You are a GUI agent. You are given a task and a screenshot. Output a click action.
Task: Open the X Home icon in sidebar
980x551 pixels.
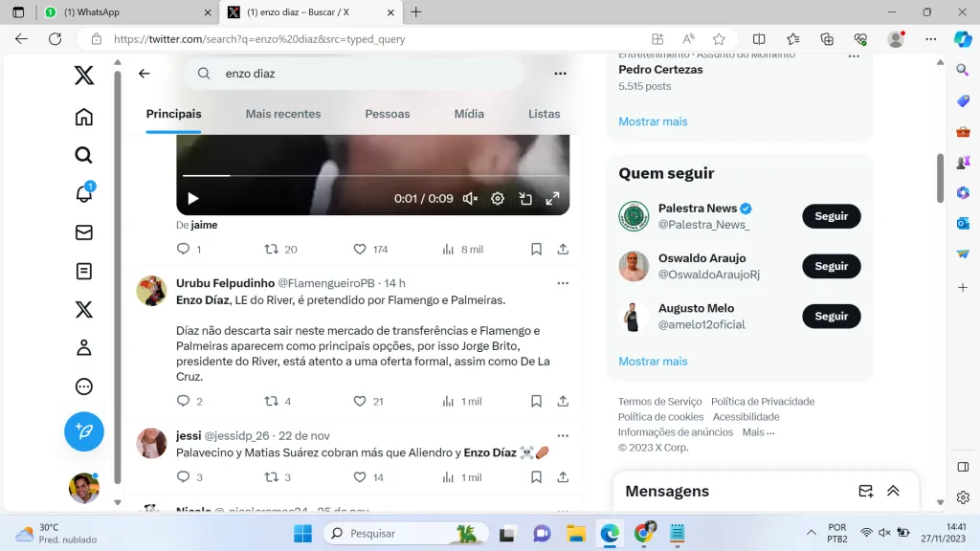[84, 117]
